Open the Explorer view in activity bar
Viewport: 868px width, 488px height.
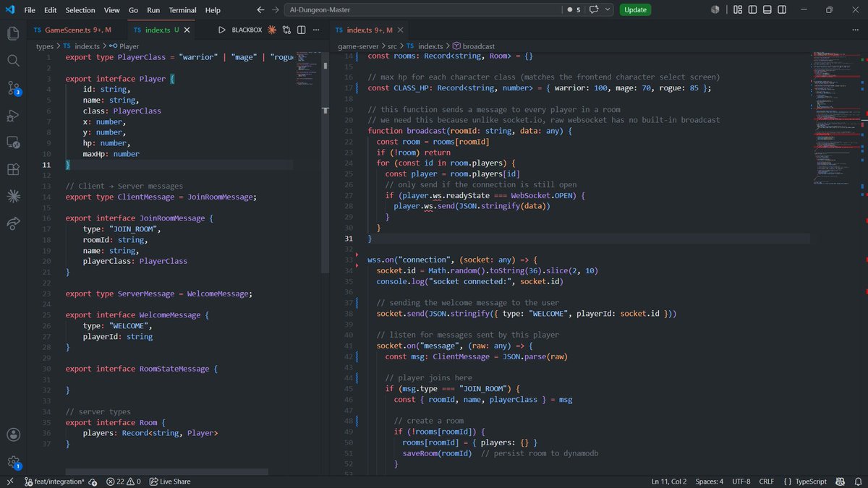pyautogui.click(x=13, y=33)
